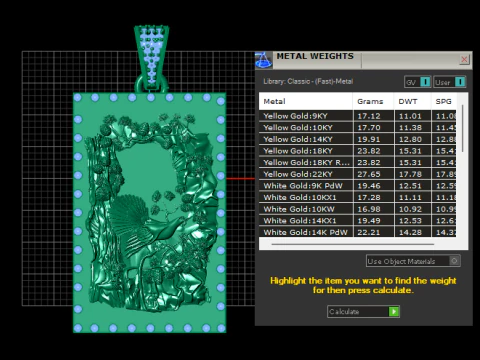This screenshot has height=360, width=480.
Task: Select the White Gold:10KW row
Action: (357, 209)
